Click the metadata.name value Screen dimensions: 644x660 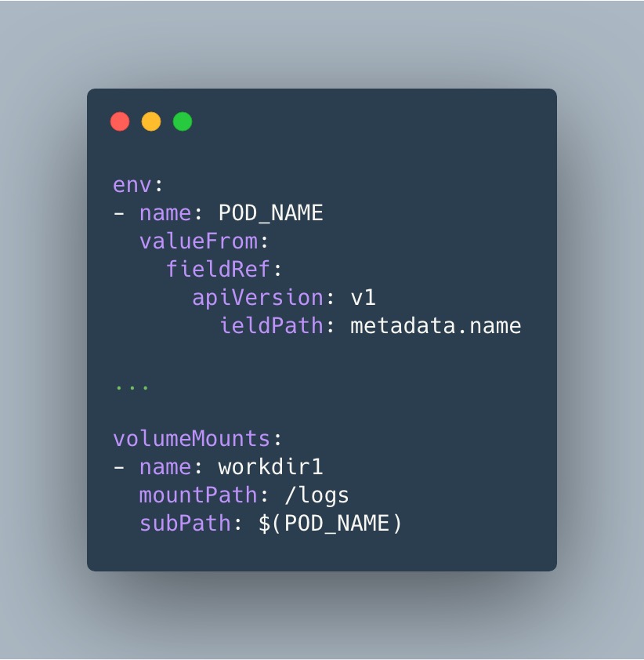point(436,326)
